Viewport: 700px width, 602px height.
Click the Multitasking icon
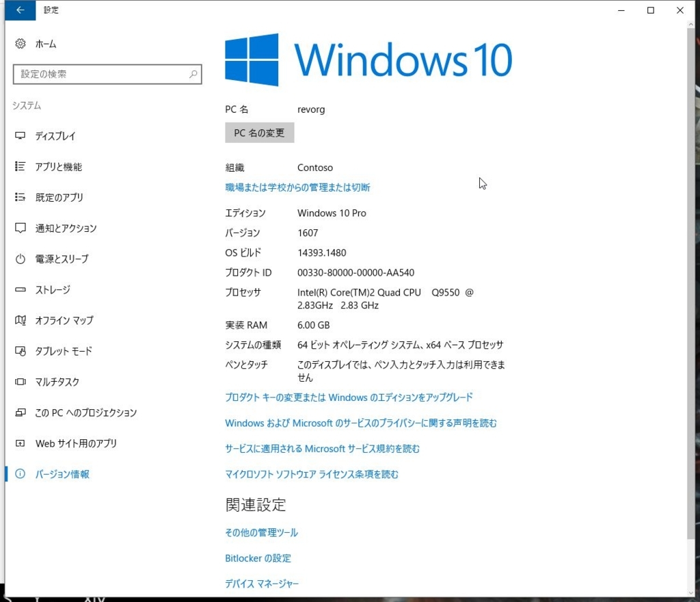click(20, 382)
